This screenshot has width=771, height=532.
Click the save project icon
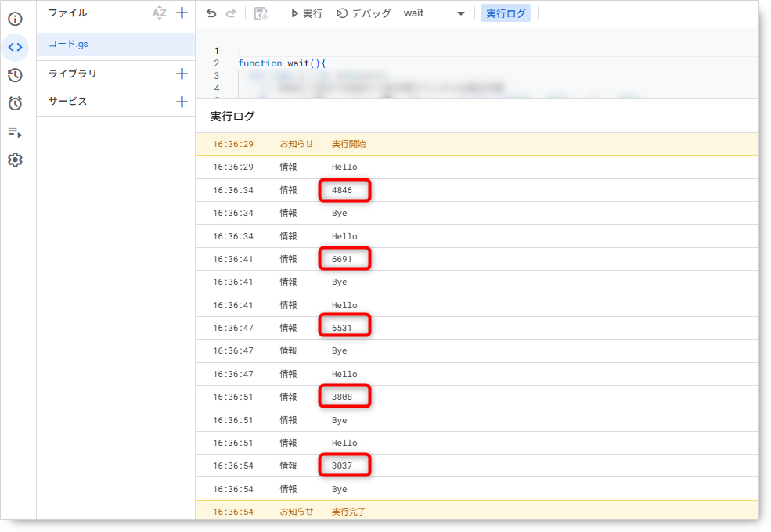(261, 13)
